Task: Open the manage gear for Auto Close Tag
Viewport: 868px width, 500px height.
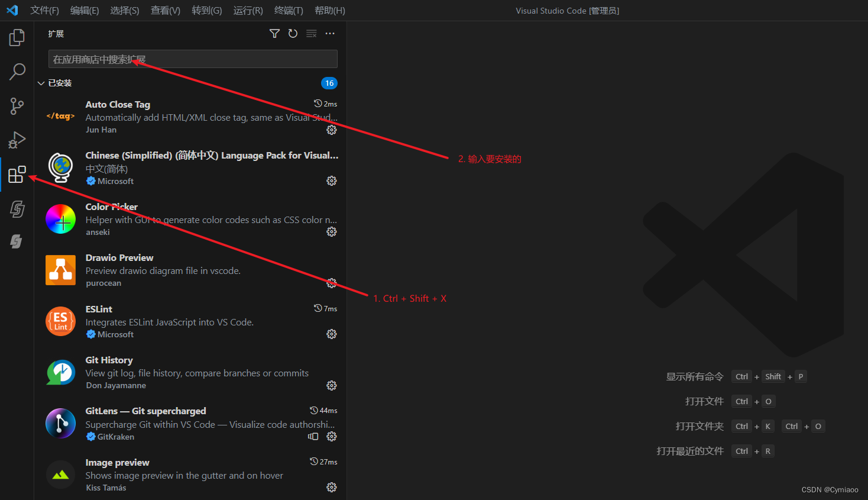Action: pos(332,130)
